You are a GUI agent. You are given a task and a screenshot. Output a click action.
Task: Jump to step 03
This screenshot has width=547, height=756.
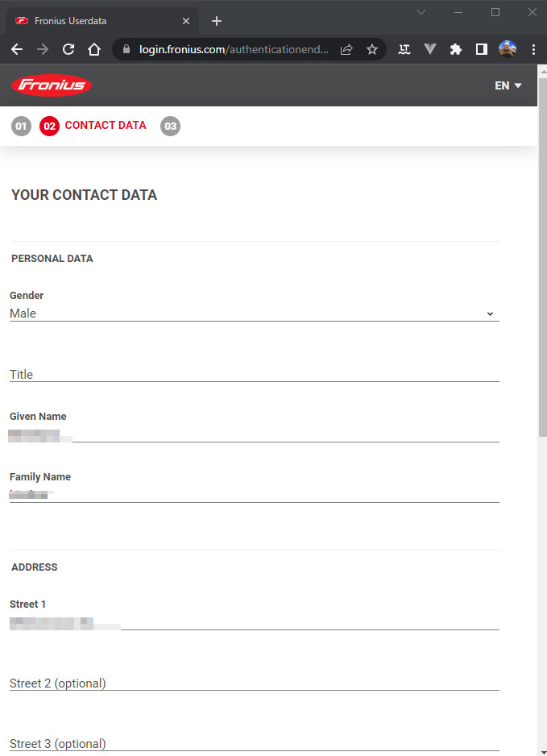(170, 126)
